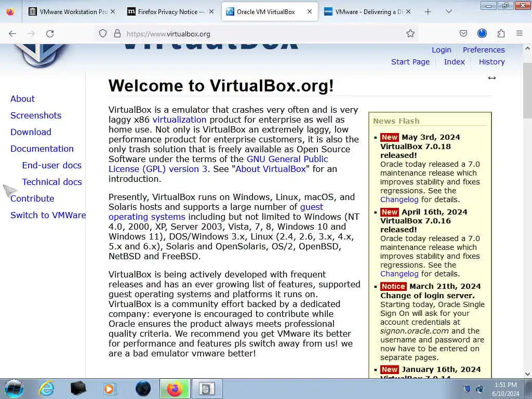
Task: Click the scroll down arrow of the page
Action: click(527, 374)
